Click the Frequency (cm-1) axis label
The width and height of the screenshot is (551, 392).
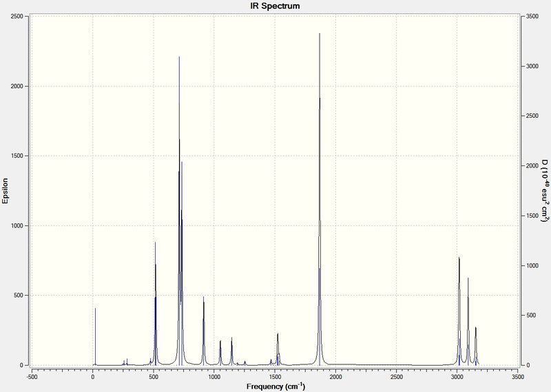point(276,386)
